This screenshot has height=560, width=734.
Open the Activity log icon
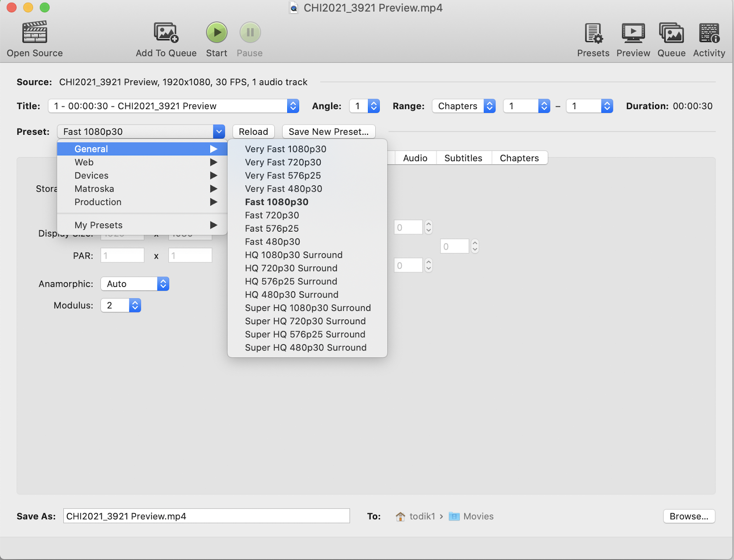pos(709,33)
